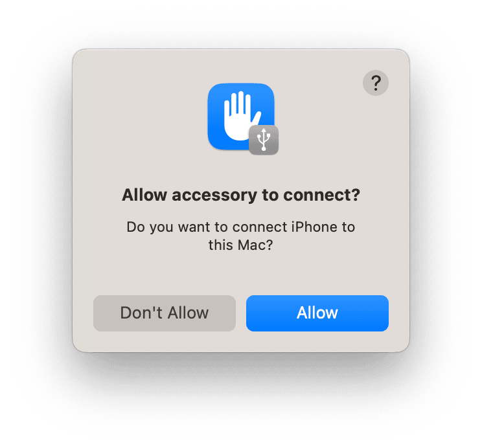Deny the iPhone accessory connection

click(x=165, y=313)
